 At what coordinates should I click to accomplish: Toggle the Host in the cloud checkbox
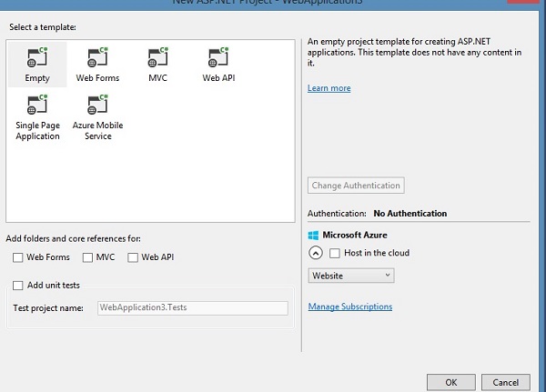coord(335,253)
